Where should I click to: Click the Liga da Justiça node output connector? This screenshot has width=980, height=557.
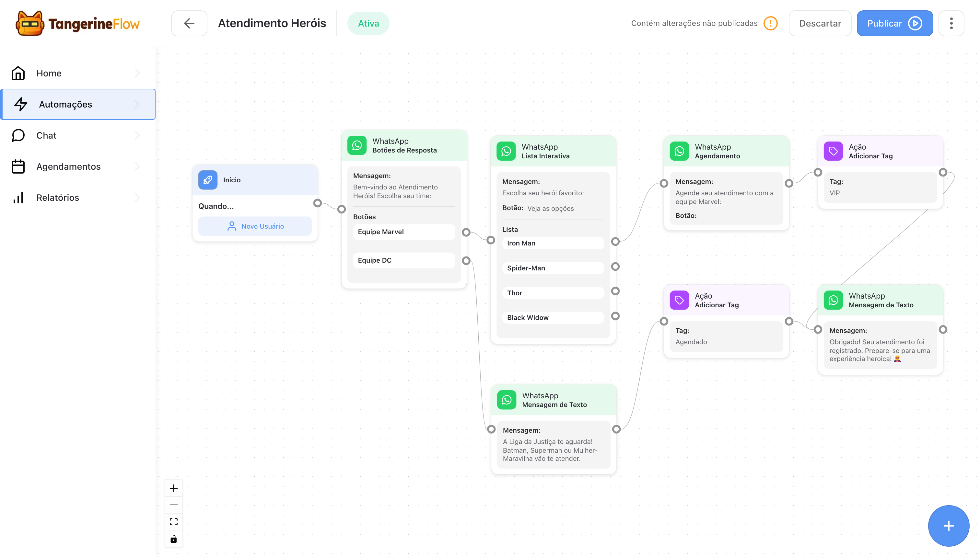pos(616,429)
